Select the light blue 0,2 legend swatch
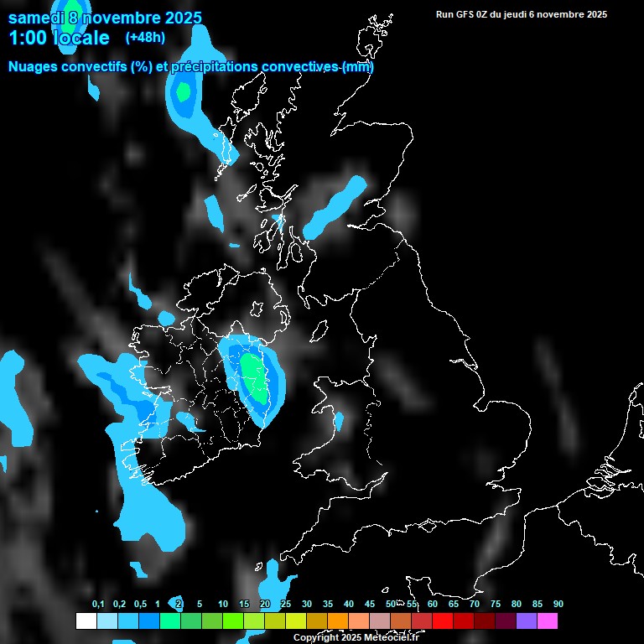Image resolution: width=644 pixels, height=644 pixels. [x=106, y=621]
